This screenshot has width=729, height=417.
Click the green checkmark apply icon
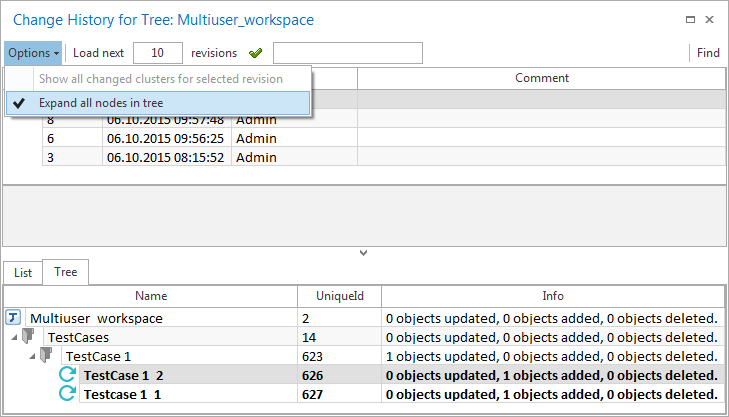click(x=255, y=53)
